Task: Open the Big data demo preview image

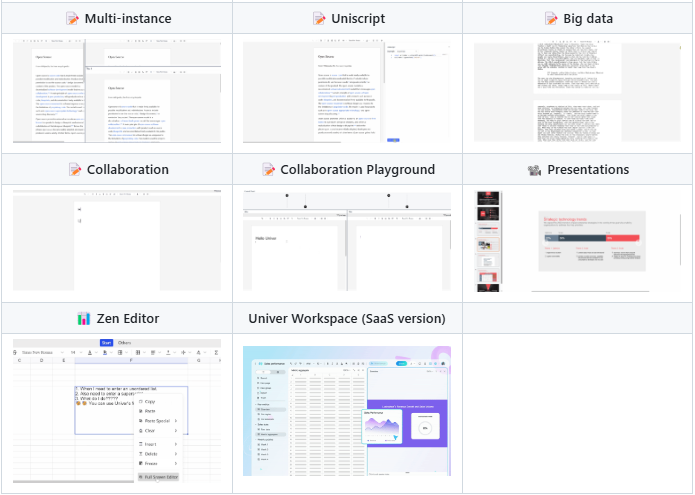Action: 577,91
